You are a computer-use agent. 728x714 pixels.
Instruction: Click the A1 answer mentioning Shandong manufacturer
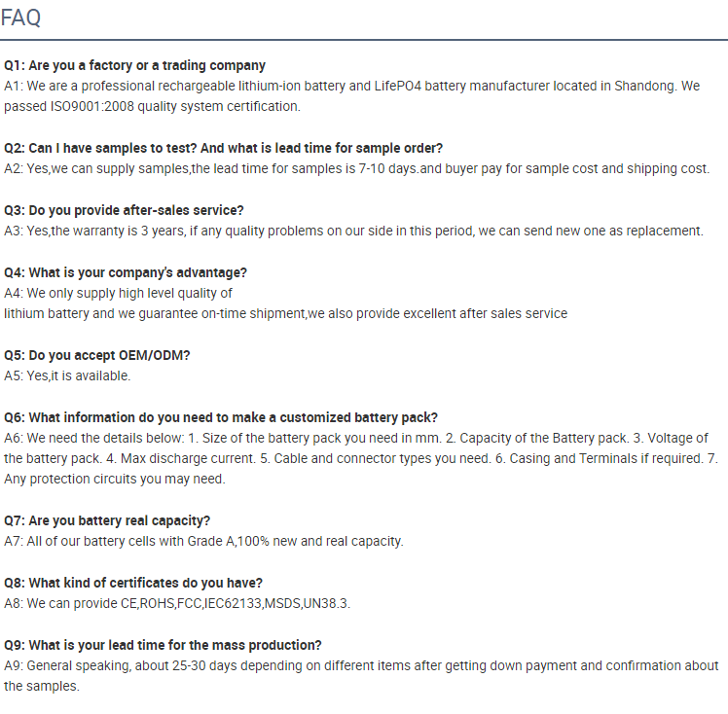pyautogui.click(x=352, y=96)
